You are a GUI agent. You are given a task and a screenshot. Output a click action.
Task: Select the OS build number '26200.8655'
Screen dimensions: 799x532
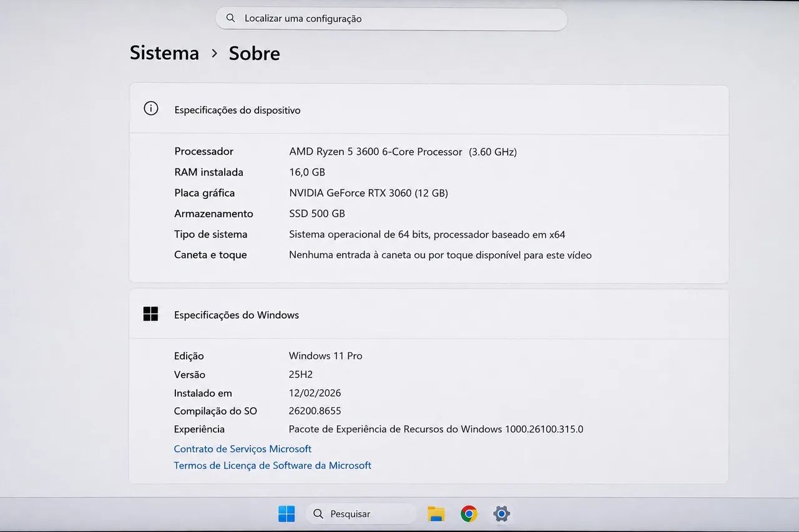tap(315, 411)
